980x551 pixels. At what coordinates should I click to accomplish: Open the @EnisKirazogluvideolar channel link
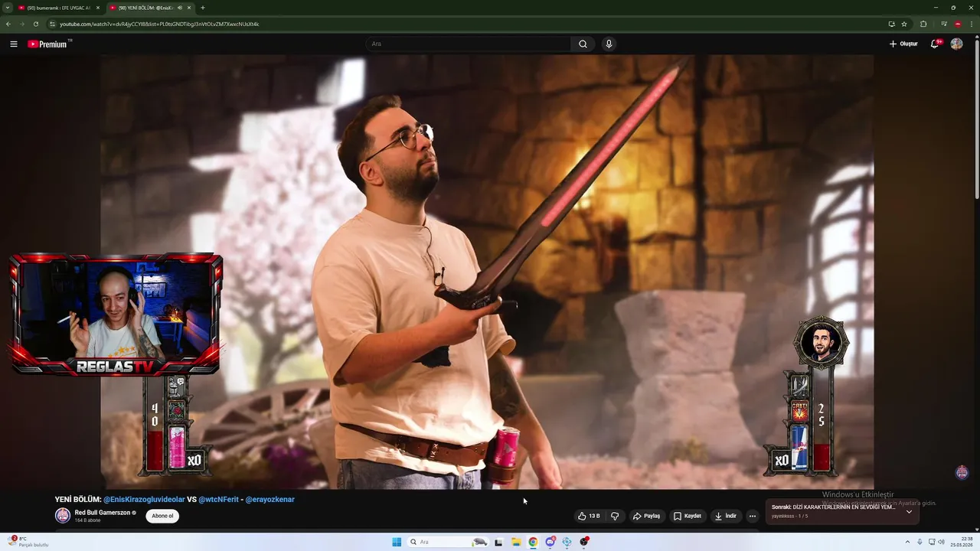pos(144,499)
